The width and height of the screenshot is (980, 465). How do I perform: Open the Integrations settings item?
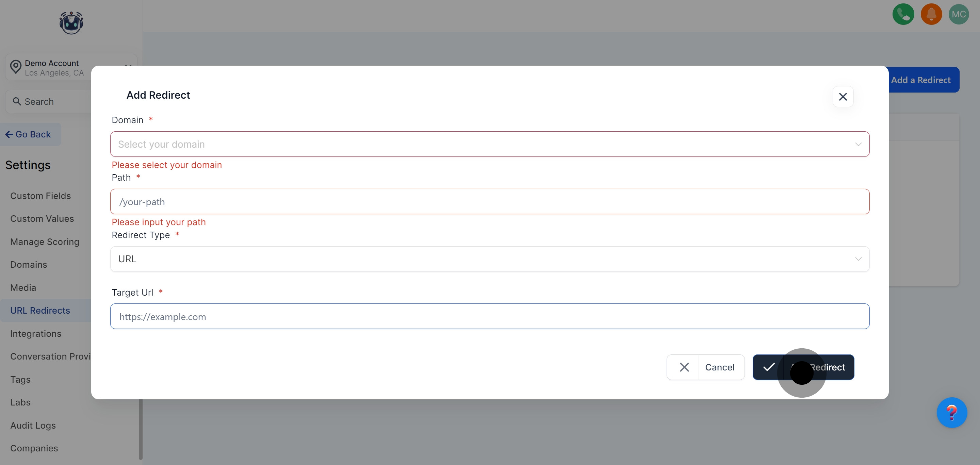pyautogui.click(x=36, y=333)
